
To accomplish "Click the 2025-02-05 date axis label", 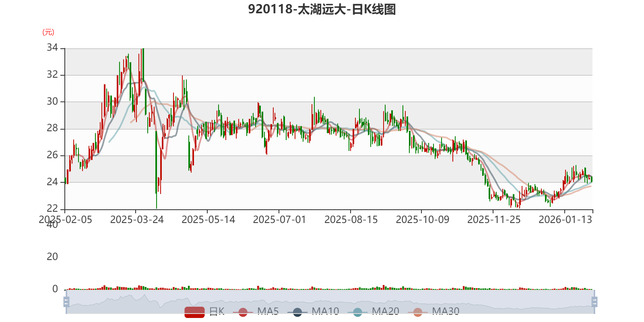I will 65,220.
